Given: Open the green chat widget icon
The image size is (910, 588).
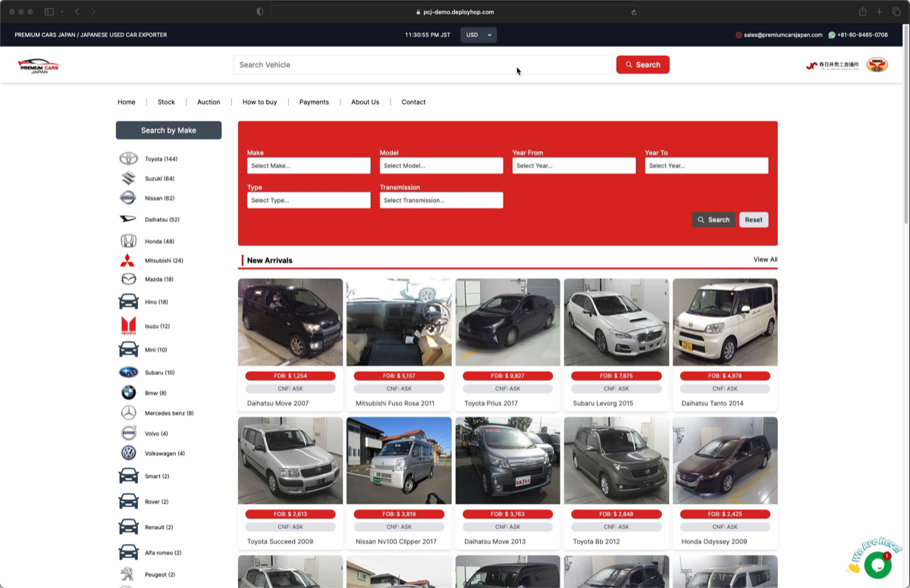Looking at the screenshot, I should point(877,565).
